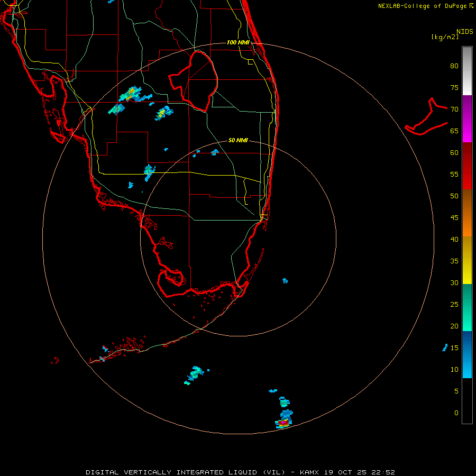The image size is (476, 476).
Task: Pick the blue segment of the color bar
Action: (x=467, y=354)
